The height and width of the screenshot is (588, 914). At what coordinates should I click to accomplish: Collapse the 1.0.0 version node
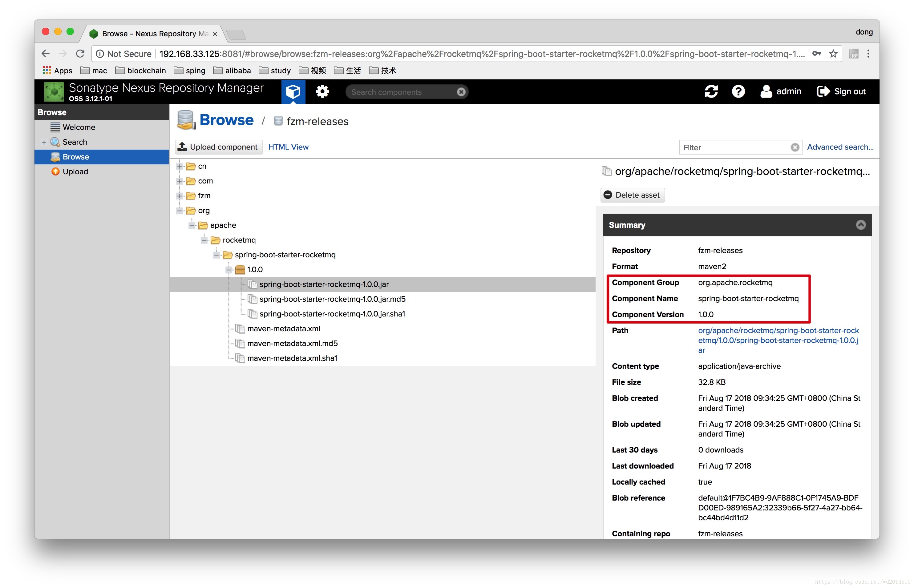click(228, 270)
